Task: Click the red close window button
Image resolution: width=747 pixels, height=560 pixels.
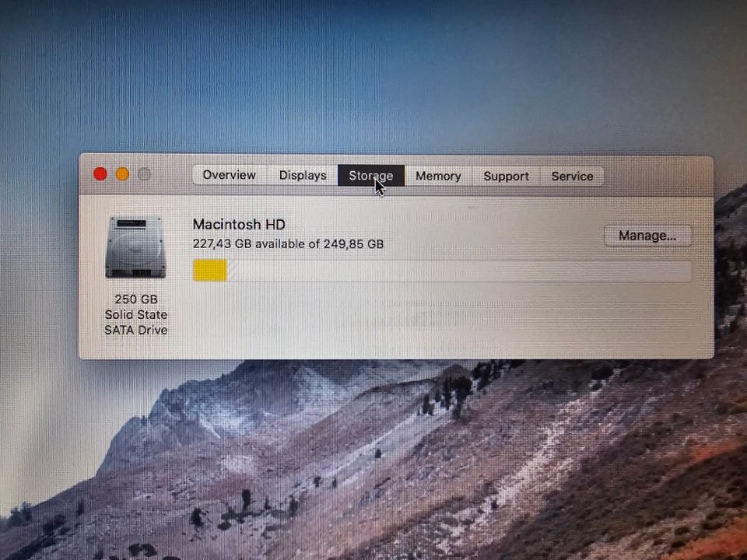Action: (100, 173)
